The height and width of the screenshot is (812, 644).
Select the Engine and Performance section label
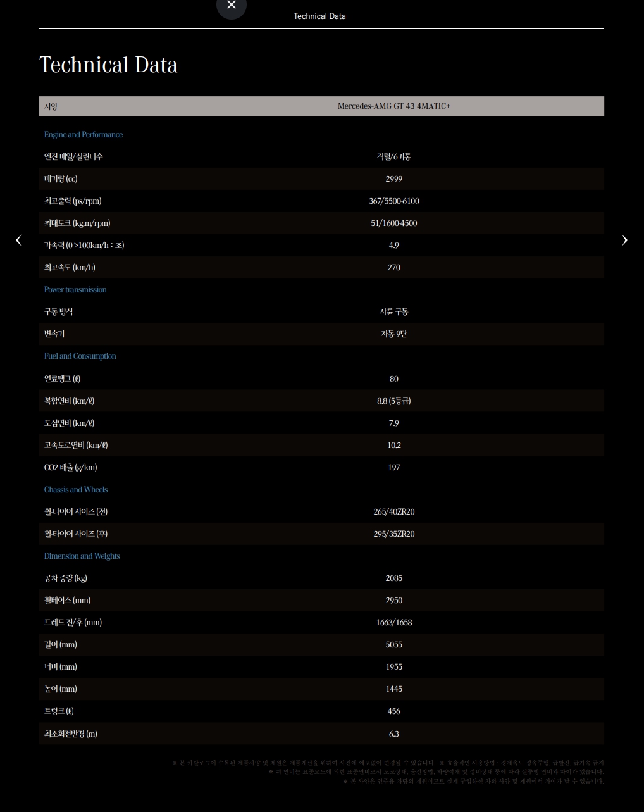click(84, 135)
